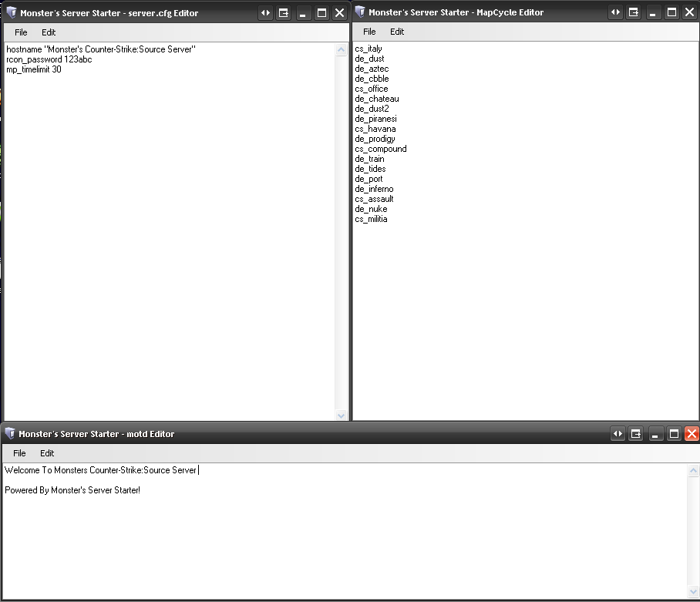Screen dimensions: 700x602
Task: Click cs_office in the map cycle
Action: tap(372, 89)
